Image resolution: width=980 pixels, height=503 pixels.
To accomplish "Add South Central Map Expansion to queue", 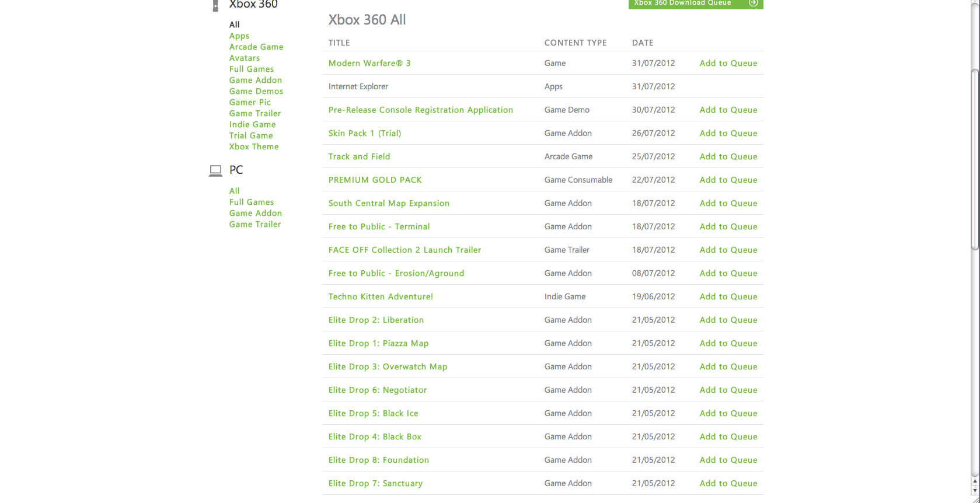I will point(728,203).
